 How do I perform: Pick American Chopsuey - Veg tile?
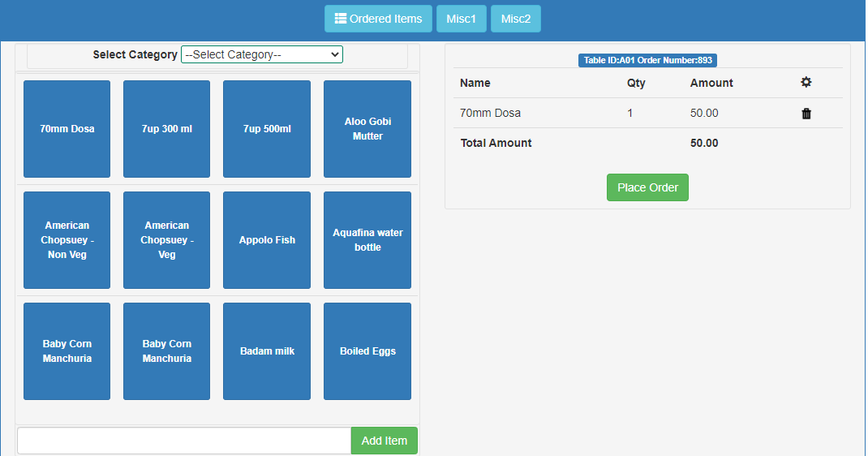click(x=166, y=240)
